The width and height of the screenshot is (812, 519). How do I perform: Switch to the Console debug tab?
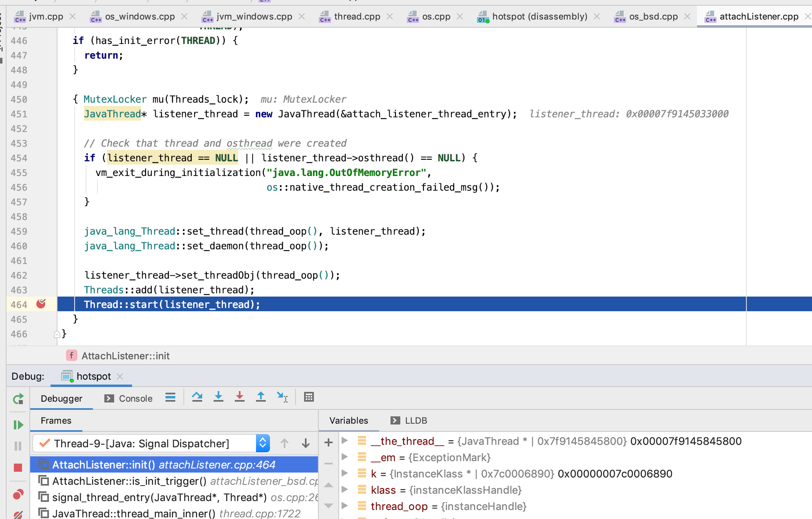129,398
